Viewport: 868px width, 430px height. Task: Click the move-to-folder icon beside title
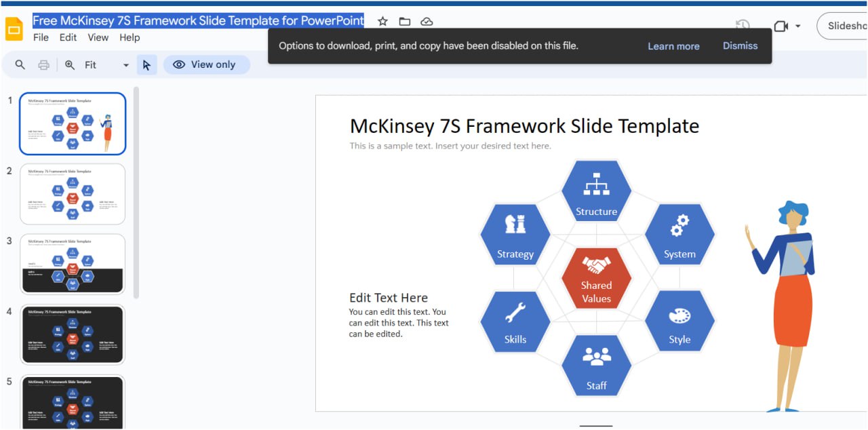(x=405, y=22)
